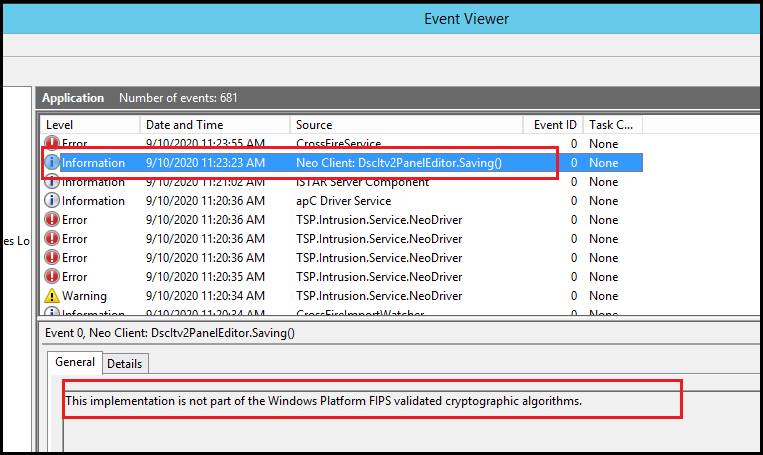Click the error icon of CrossFireService event
The width and height of the screenshot is (763, 455).
tap(53, 144)
